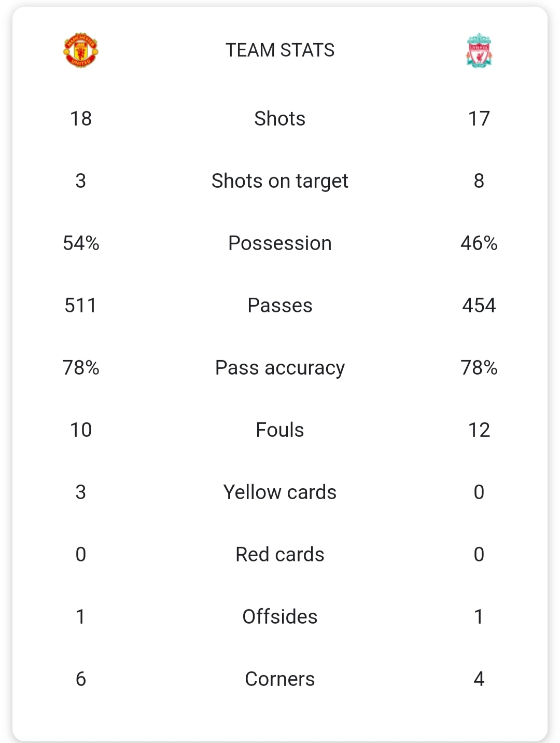The height and width of the screenshot is (743, 560).
Task: Tap the Liverpool crest icon
Action: click(479, 51)
